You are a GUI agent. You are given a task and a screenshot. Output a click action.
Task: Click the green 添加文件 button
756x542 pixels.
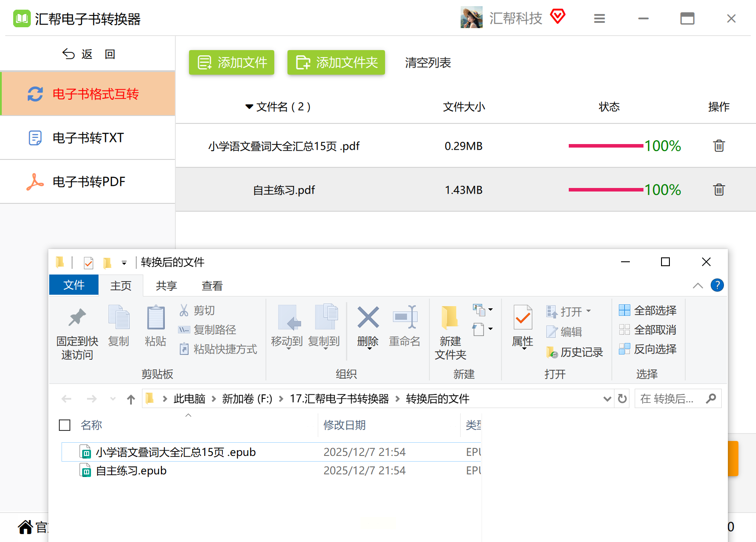click(x=232, y=62)
